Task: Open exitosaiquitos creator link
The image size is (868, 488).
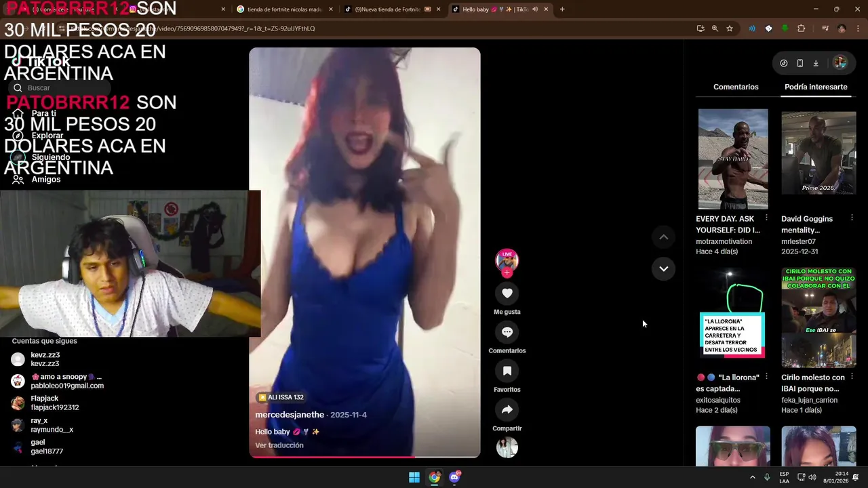Action: point(718,400)
